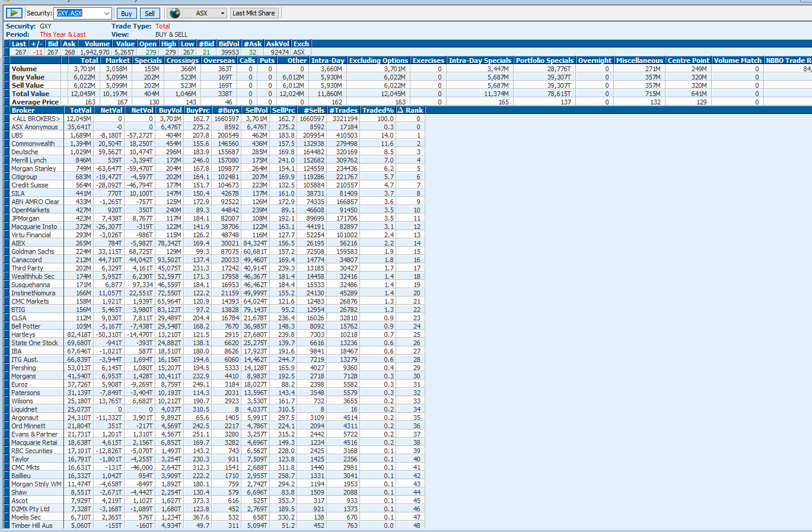Sort by the #Trades column header
Image resolution: width=812 pixels, height=532 pixels.
[x=343, y=110]
